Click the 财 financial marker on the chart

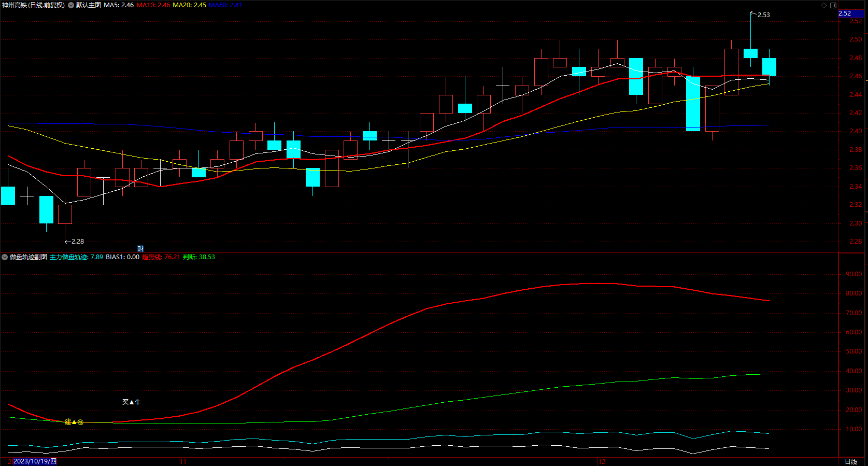tap(140, 249)
